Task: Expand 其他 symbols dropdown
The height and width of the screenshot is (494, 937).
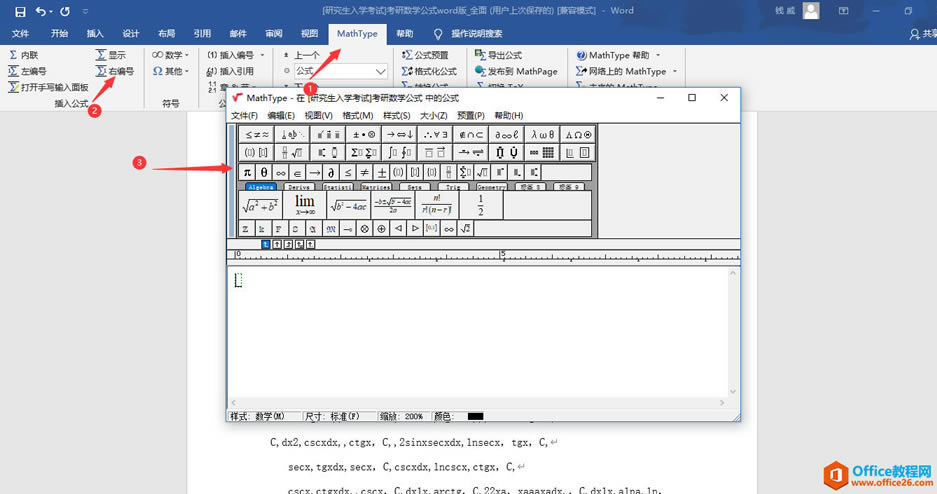Action: coord(170,71)
